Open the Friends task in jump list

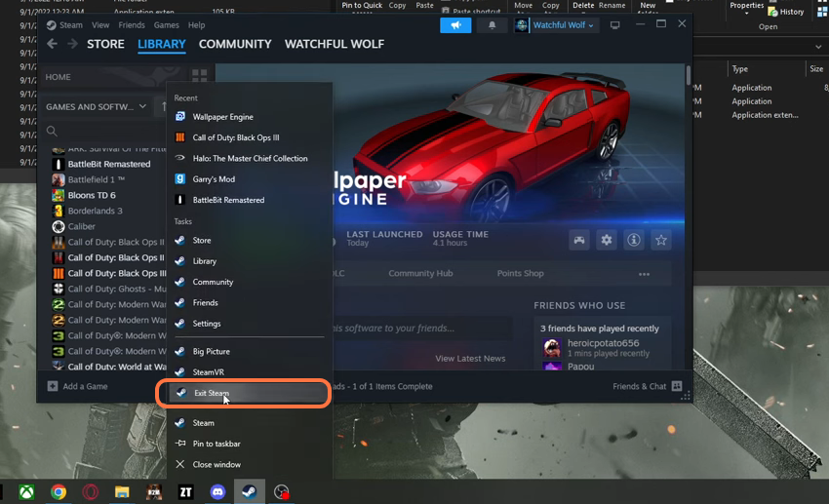pos(250,303)
